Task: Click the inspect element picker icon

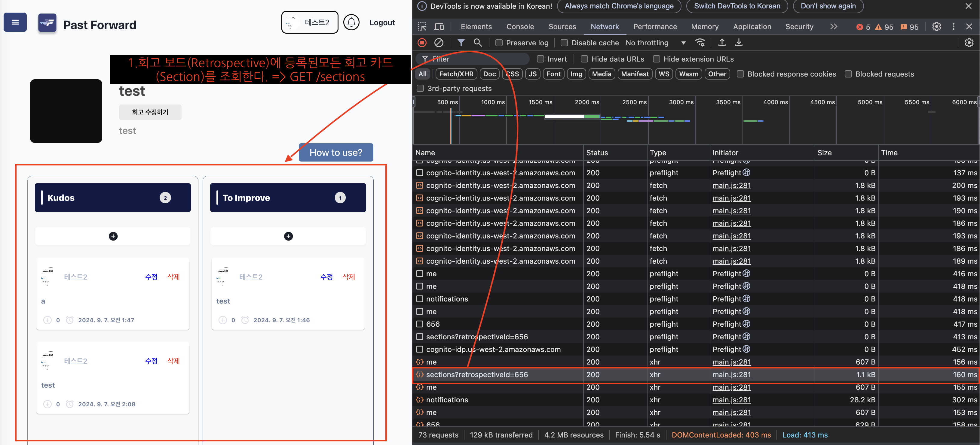Action: pyautogui.click(x=422, y=27)
